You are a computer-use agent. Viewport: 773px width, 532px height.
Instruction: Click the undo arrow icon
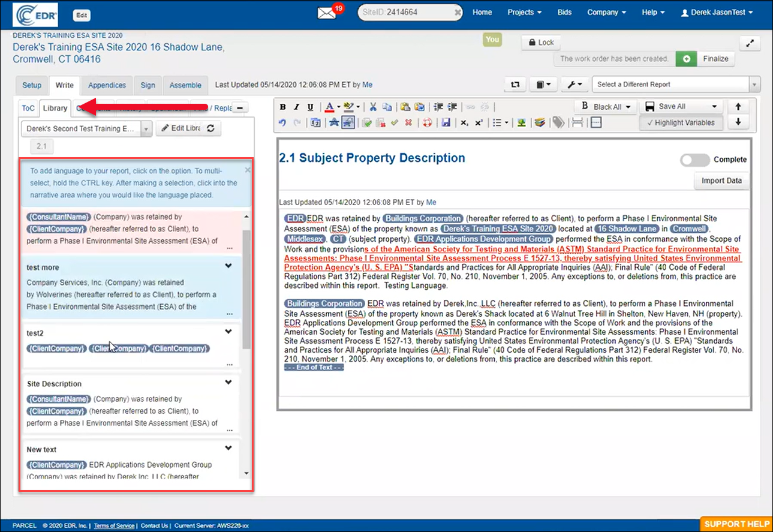click(283, 123)
